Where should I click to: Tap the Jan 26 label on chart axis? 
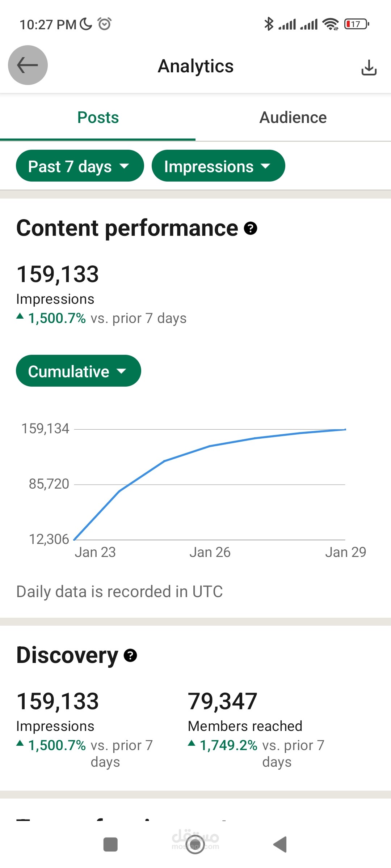210,552
